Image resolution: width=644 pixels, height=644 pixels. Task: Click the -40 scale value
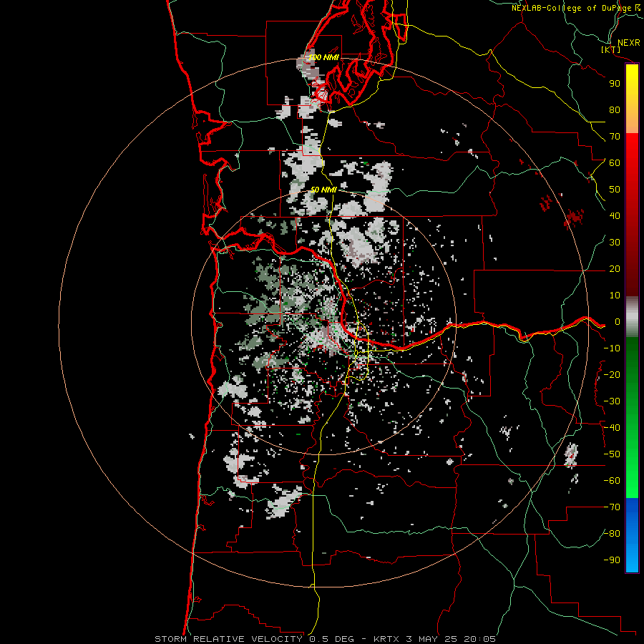pos(612,428)
